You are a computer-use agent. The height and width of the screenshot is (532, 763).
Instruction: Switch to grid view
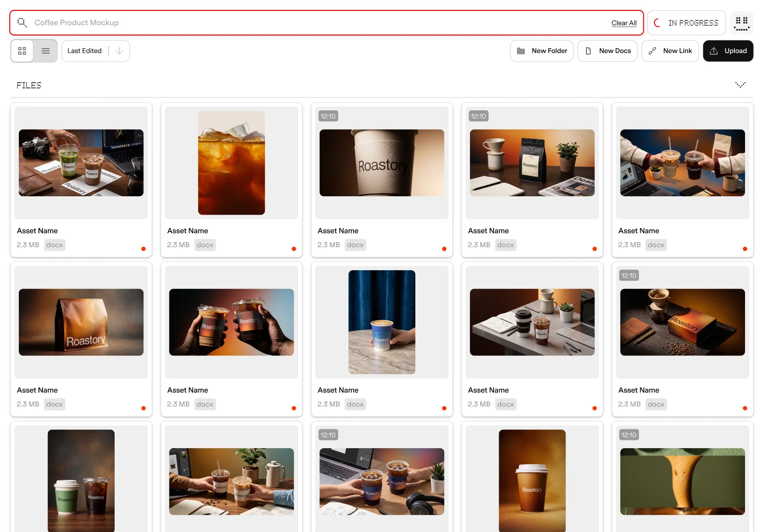pyautogui.click(x=22, y=51)
